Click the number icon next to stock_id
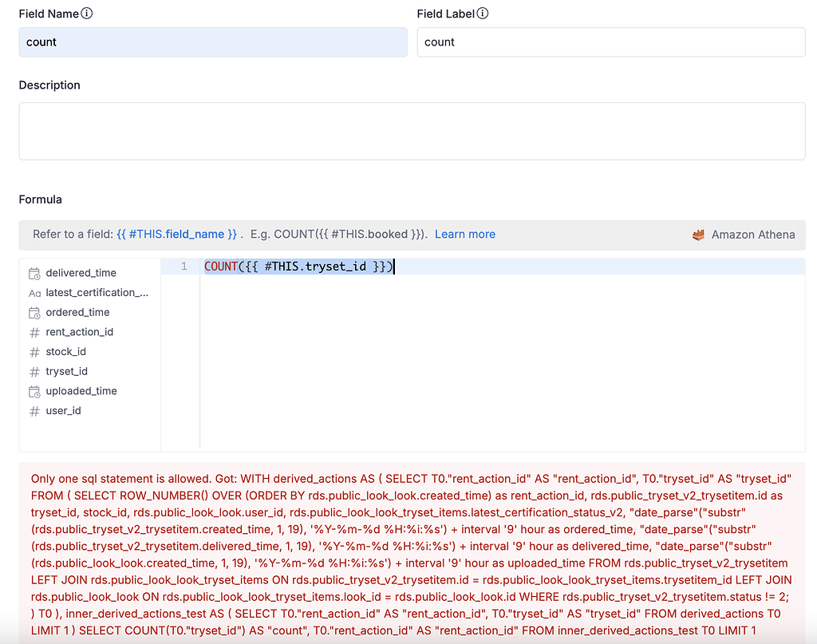The image size is (817, 644). click(x=35, y=351)
